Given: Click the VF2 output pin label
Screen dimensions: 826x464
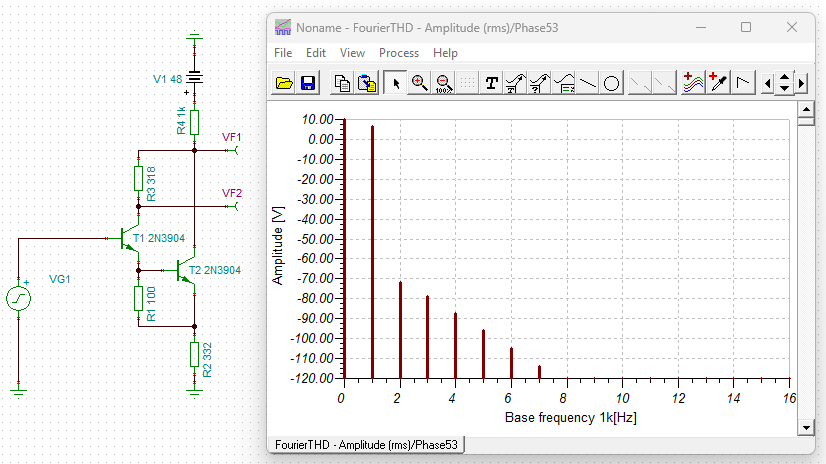Looking at the screenshot, I should click(231, 193).
